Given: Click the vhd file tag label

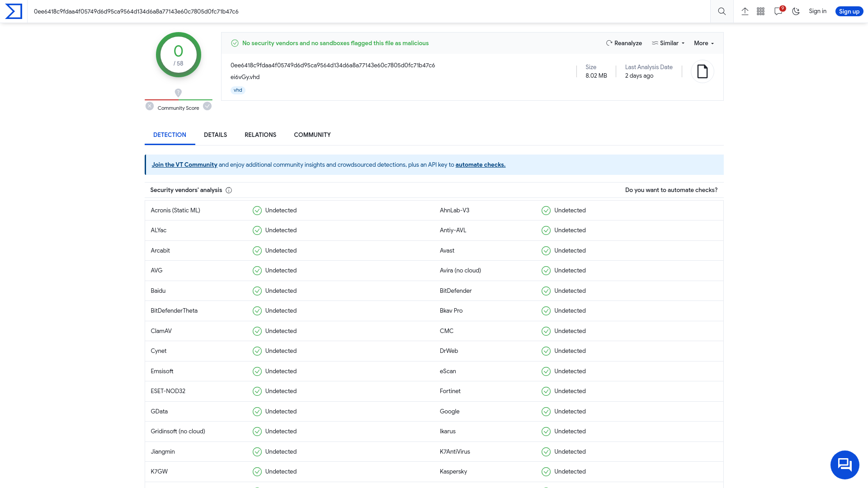Looking at the screenshot, I should [237, 89].
